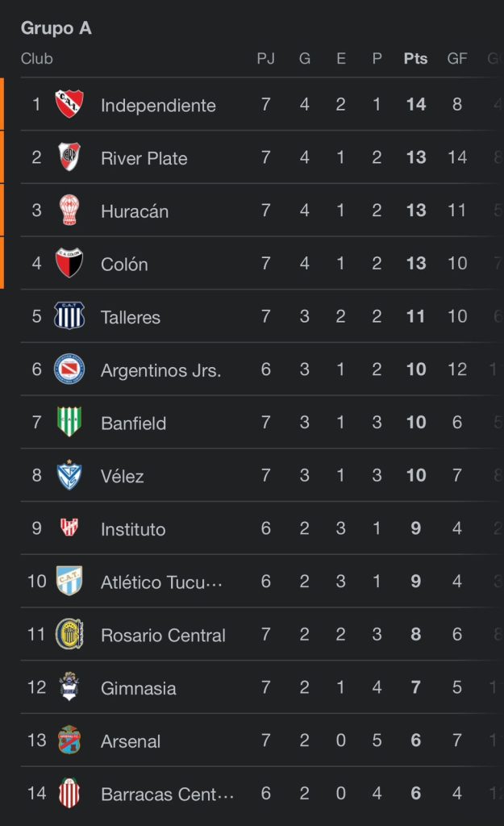The height and width of the screenshot is (826, 504).
Task: Click the Argentinos Jrs. round badge
Action: click(69, 369)
